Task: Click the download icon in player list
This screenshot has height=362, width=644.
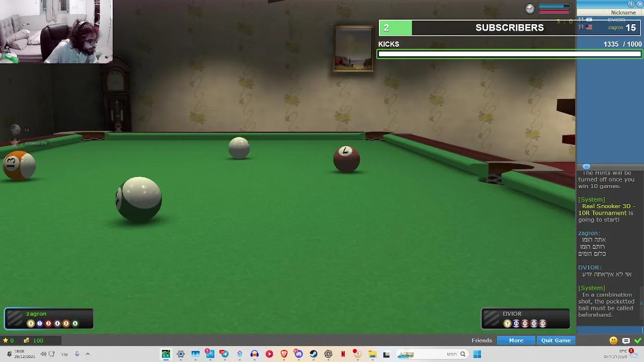Action: (631, 4)
